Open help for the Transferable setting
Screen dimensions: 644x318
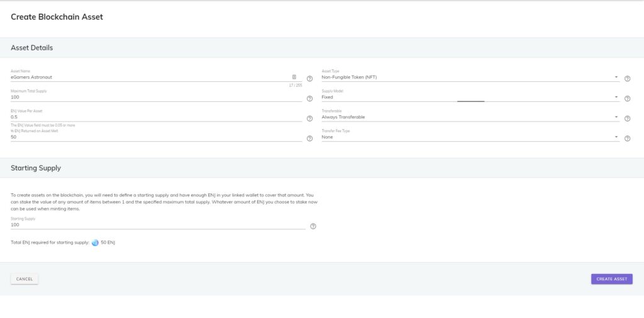click(627, 118)
